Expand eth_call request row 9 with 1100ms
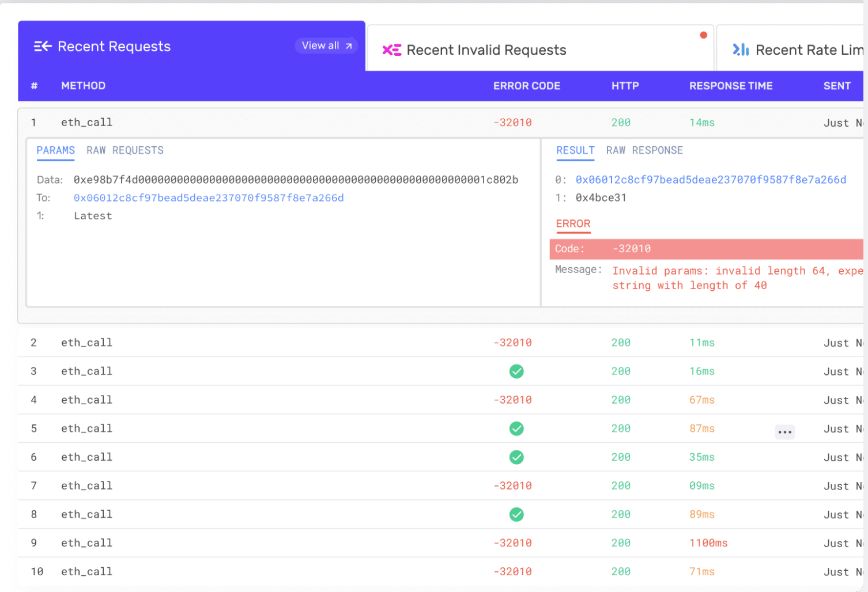Screen dimensions: 868x592 coord(440,543)
